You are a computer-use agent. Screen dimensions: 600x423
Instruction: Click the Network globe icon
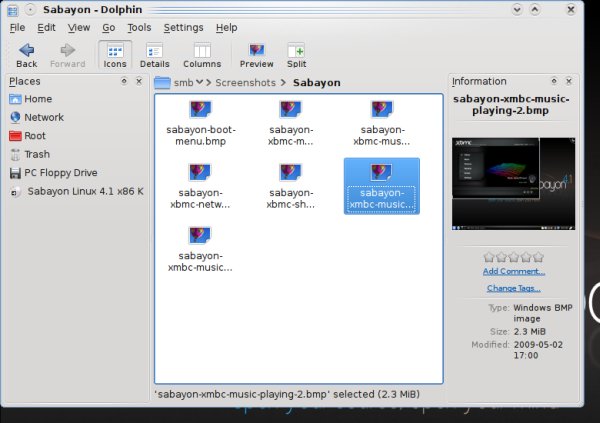pyautogui.click(x=15, y=117)
